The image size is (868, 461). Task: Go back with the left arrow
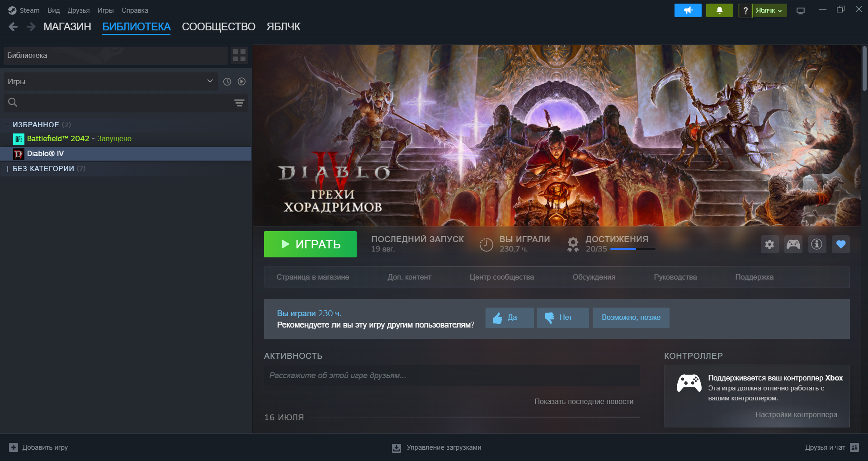[13, 27]
